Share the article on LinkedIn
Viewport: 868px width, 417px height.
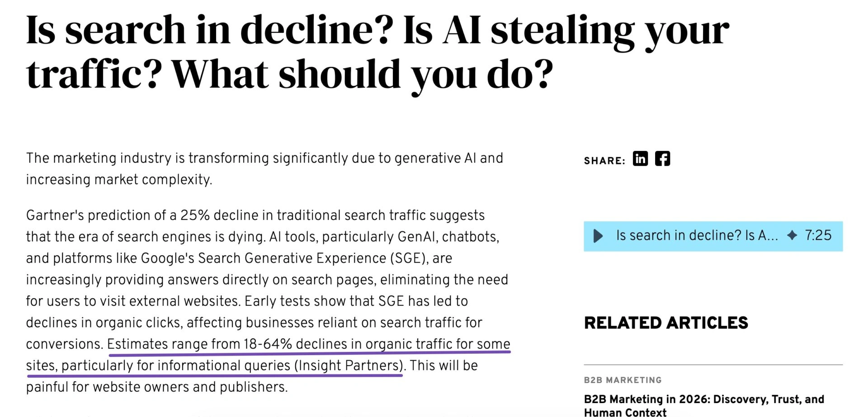pyautogui.click(x=640, y=159)
